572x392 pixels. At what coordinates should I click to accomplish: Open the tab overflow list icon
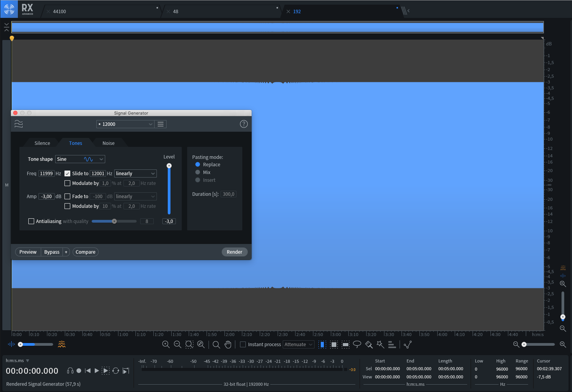click(x=405, y=11)
